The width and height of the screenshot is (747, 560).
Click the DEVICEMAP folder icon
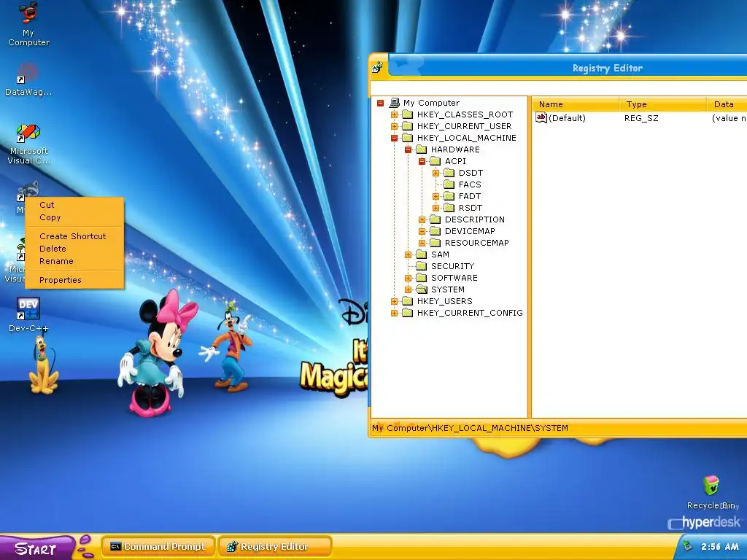[435, 231]
